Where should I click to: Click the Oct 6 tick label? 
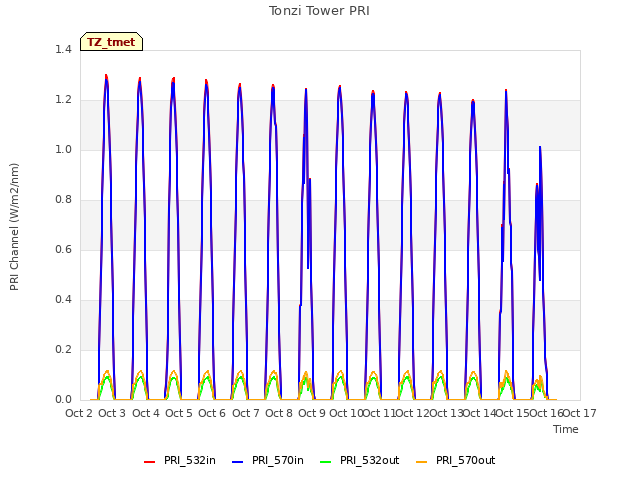[212, 413]
